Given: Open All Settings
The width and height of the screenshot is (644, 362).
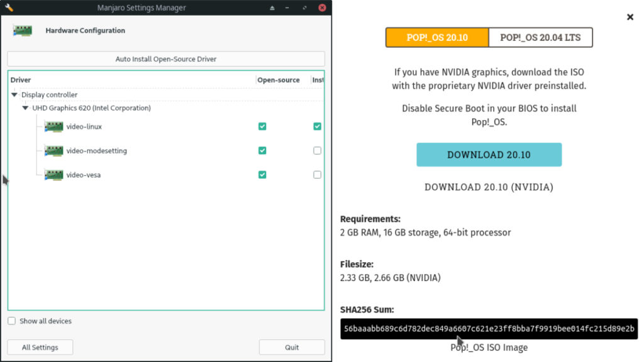Looking at the screenshot, I should pos(40,347).
